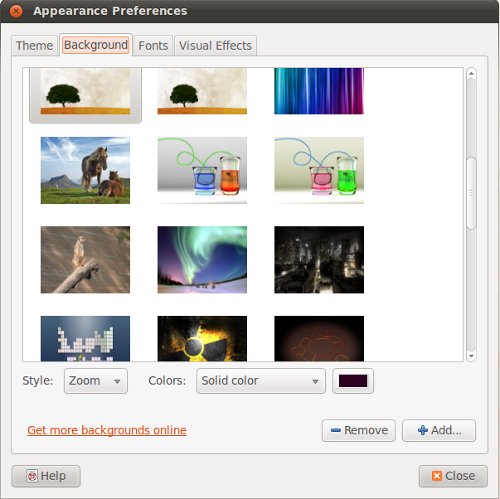The width and height of the screenshot is (500, 499).
Task: Click the Add... button
Action: click(439, 430)
